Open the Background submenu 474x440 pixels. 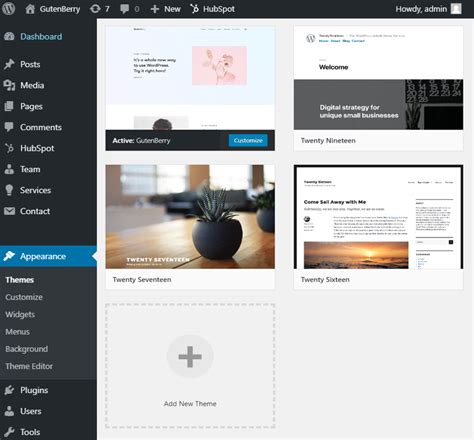tap(27, 349)
